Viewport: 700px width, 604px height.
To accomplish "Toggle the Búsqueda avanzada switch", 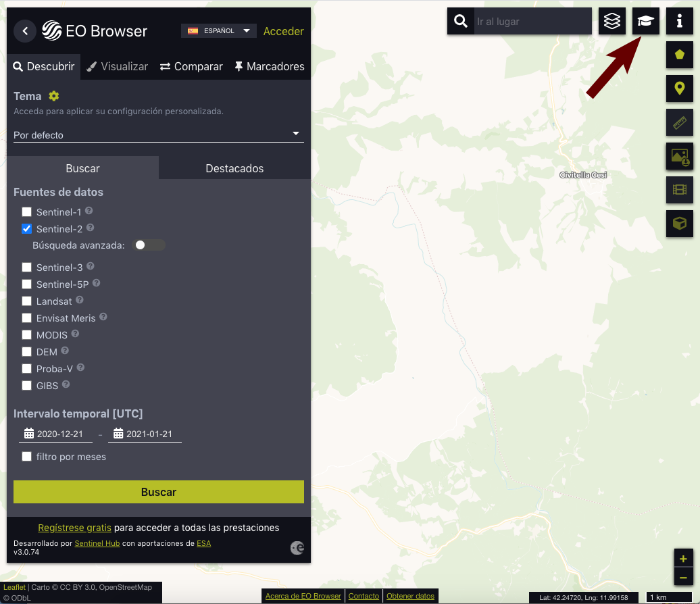I will click(149, 245).
